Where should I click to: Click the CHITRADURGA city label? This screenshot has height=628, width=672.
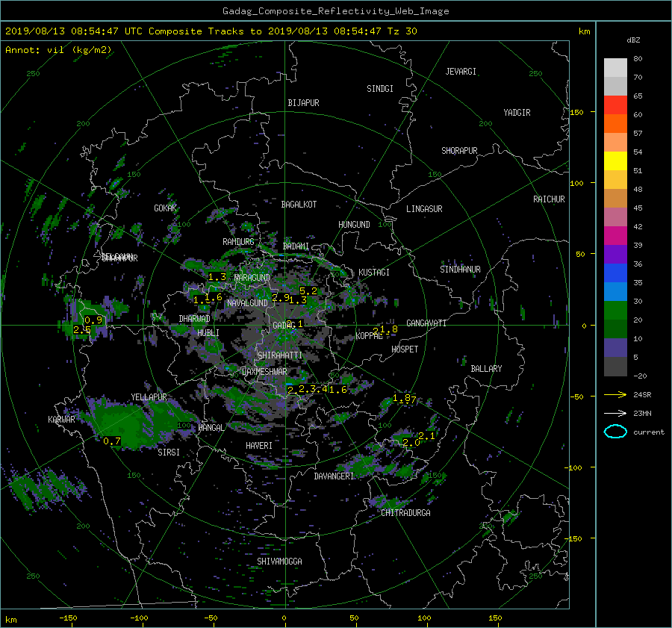405,513
